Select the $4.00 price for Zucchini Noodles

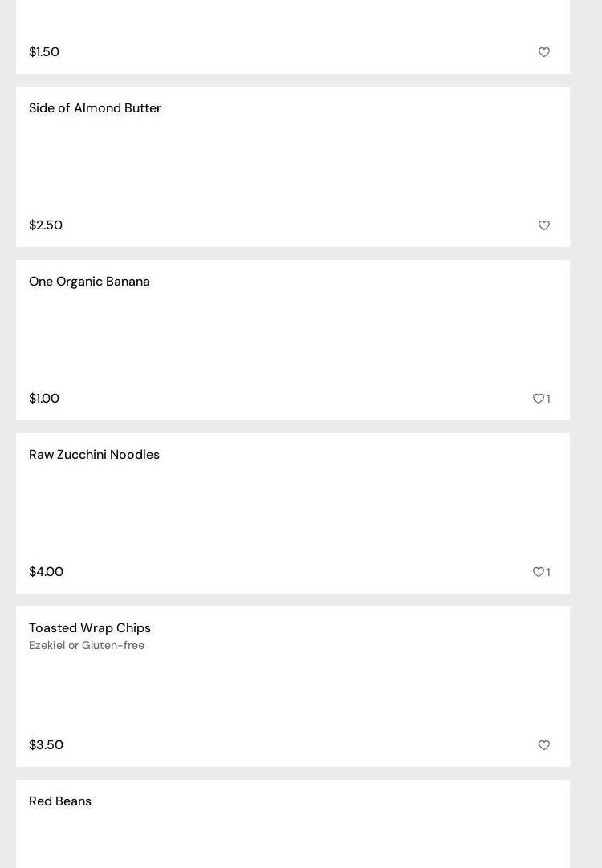click(x=46, y=572)
